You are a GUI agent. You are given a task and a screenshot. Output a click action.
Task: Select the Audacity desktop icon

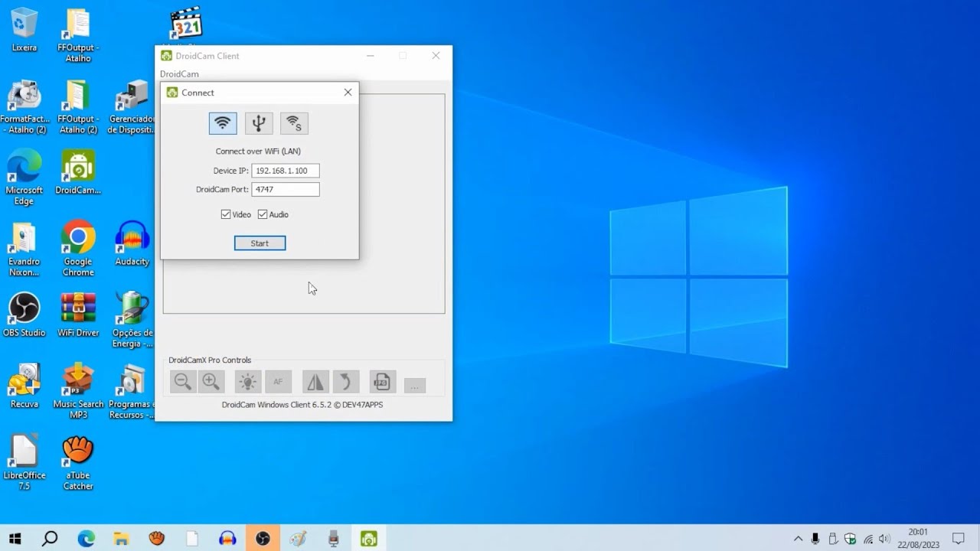click(132, 243)
